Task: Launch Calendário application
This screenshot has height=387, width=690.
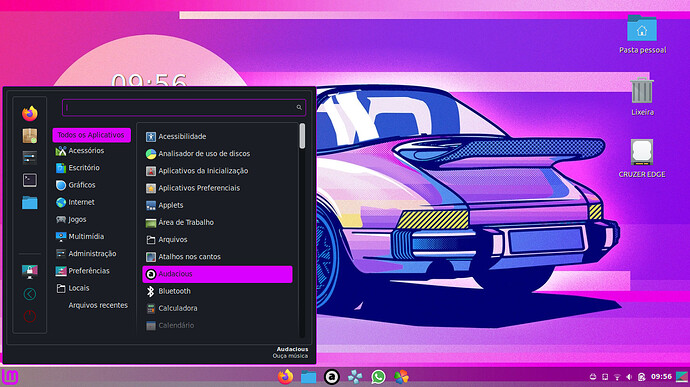Action: (x=217, y=325)
